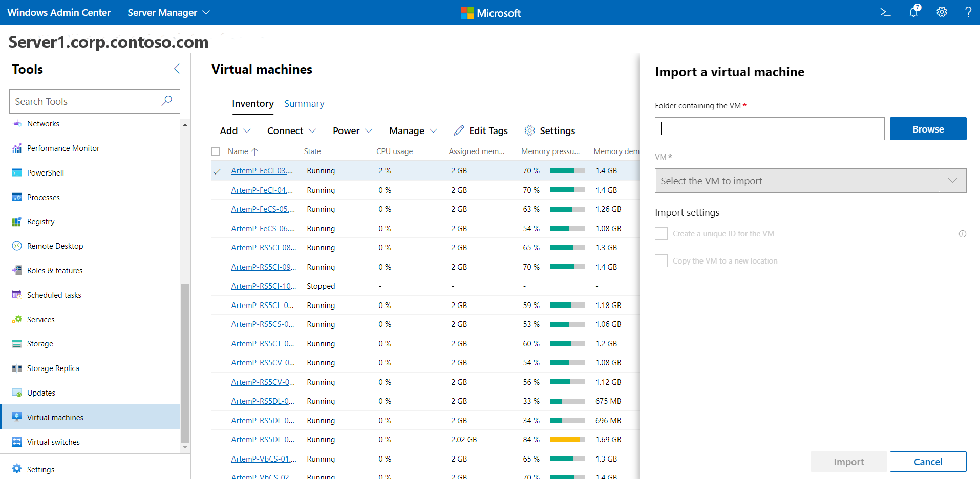980x479 pixels.
Task: Open Windows Admin Center settings gear
Action: 942,12
